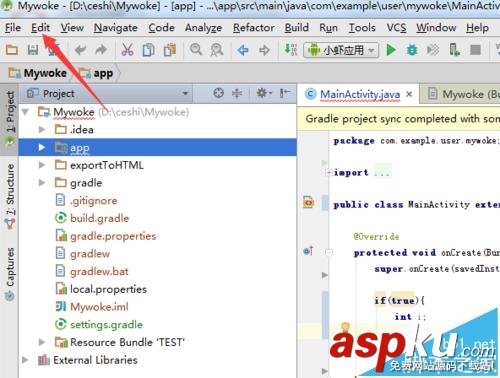The width and height of the screenshot is (500, 378).
Task: Click the Attach debugger device icon
Action: [454, 50]
